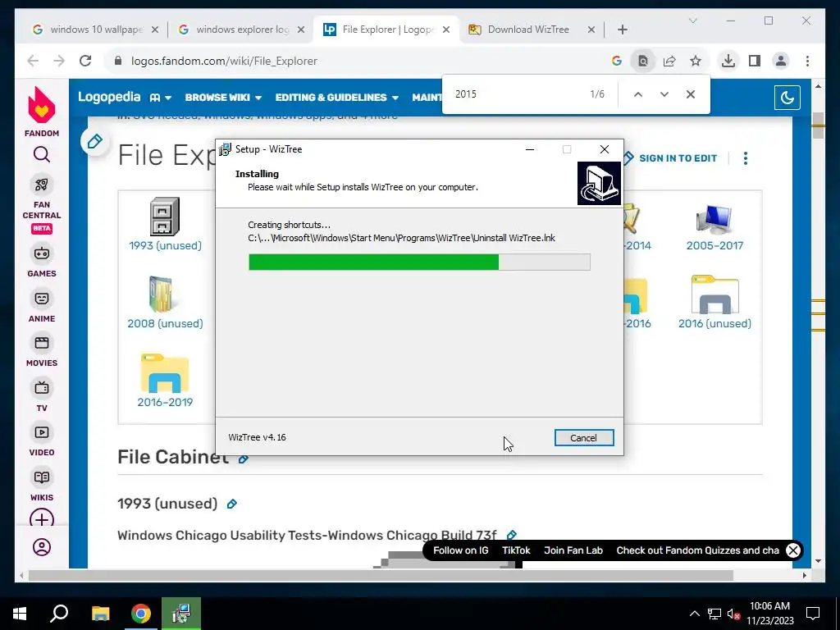The image size is (840, 630).
Task: Toggle Chrome side panel
Action: [x=755, y=61]
